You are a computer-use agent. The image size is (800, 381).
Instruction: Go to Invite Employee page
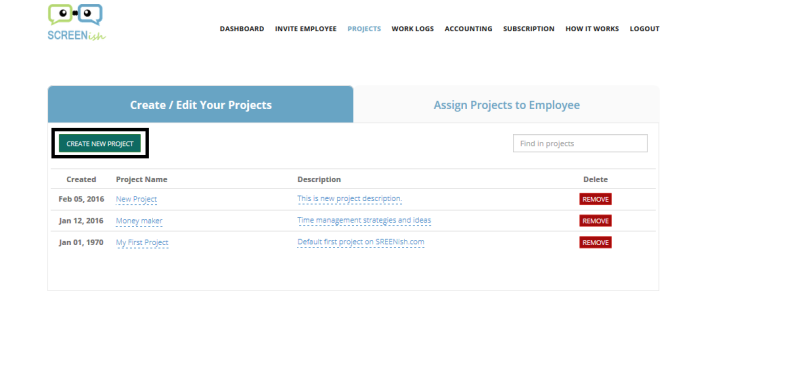click(x=306, y=29)
